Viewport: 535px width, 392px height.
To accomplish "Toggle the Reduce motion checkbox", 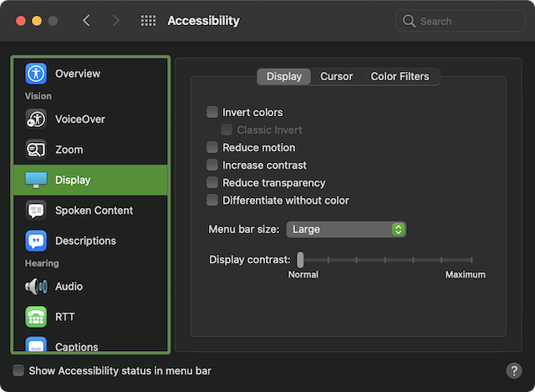I will 212,148.
